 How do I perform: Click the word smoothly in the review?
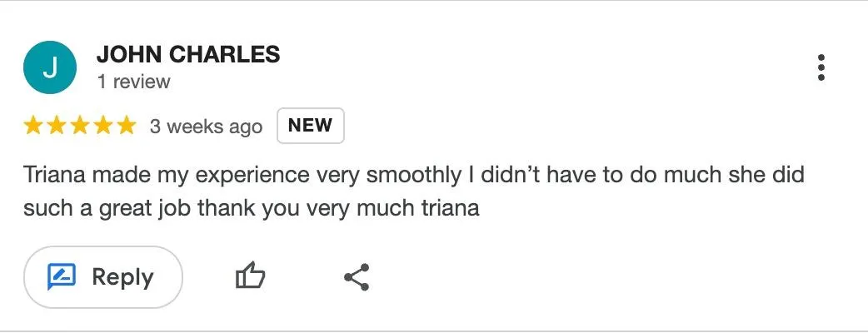413,176
